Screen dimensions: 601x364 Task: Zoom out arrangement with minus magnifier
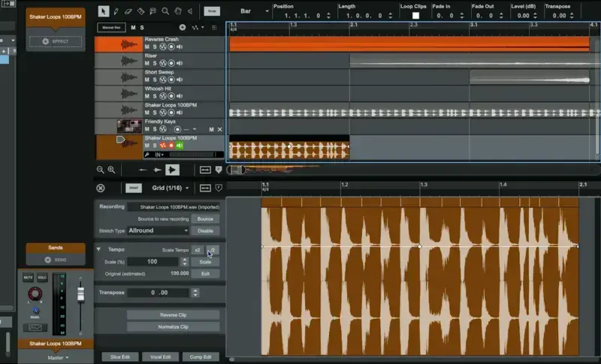pos(100,170)
